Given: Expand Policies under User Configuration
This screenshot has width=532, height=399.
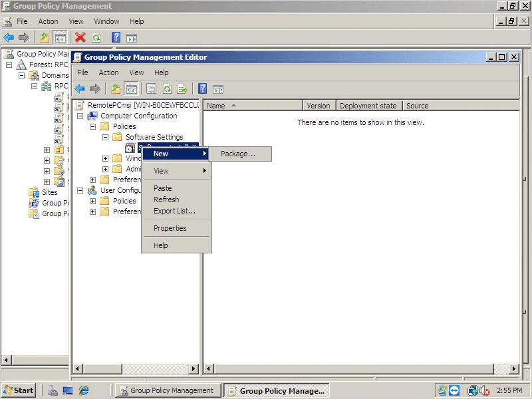Looking at the screenshot, I should [92, 201].
